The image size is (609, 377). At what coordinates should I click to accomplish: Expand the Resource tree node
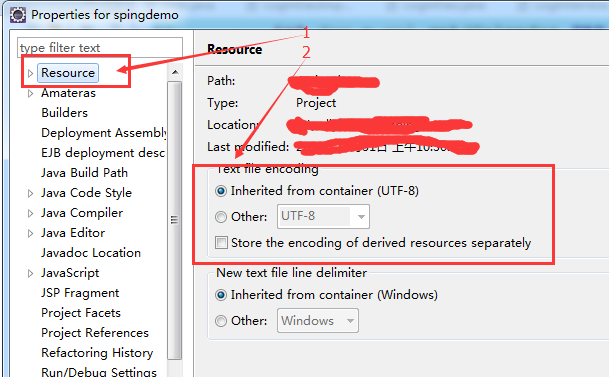(30, 73)
